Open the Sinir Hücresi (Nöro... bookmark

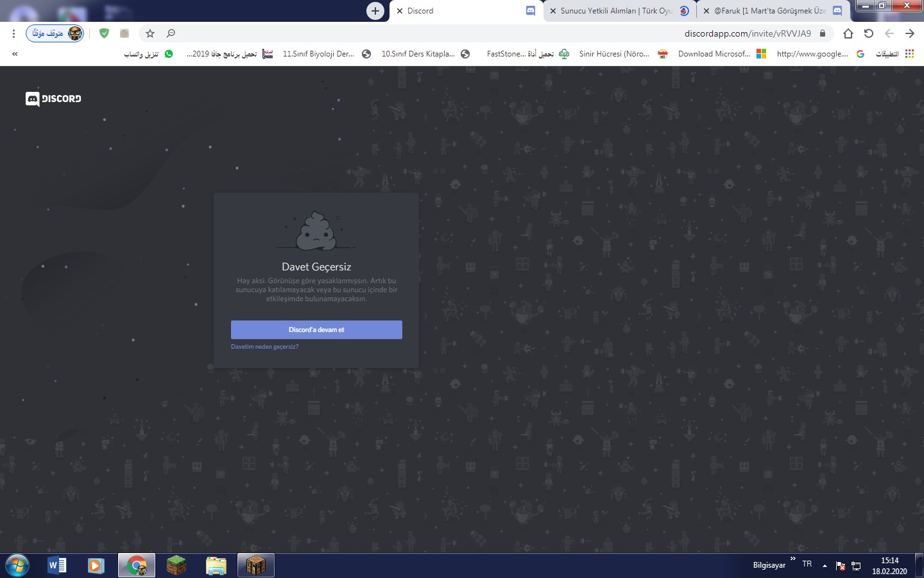pos(624,54)
